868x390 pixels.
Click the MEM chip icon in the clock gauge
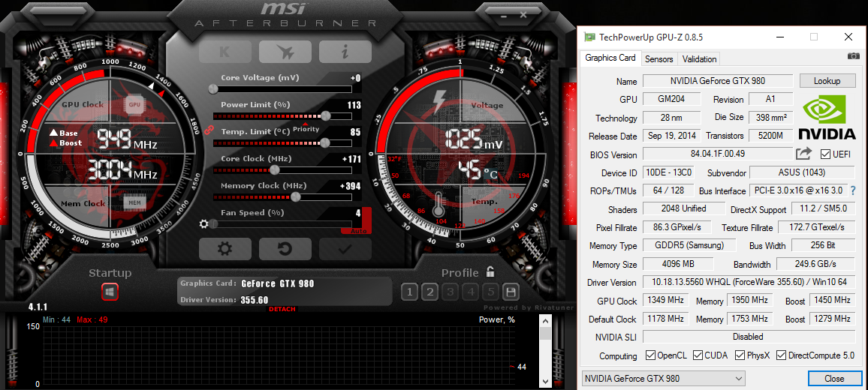134,203
